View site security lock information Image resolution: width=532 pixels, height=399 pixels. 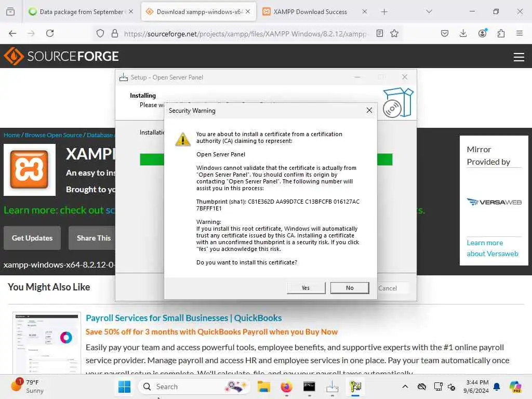coord(115,33)
